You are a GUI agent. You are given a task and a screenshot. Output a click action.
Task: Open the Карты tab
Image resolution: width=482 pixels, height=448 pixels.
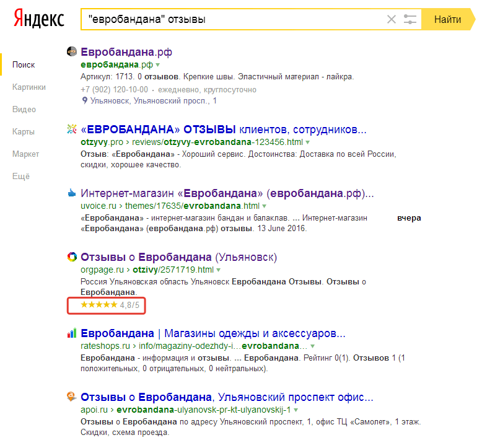click(x=24, y=132)
